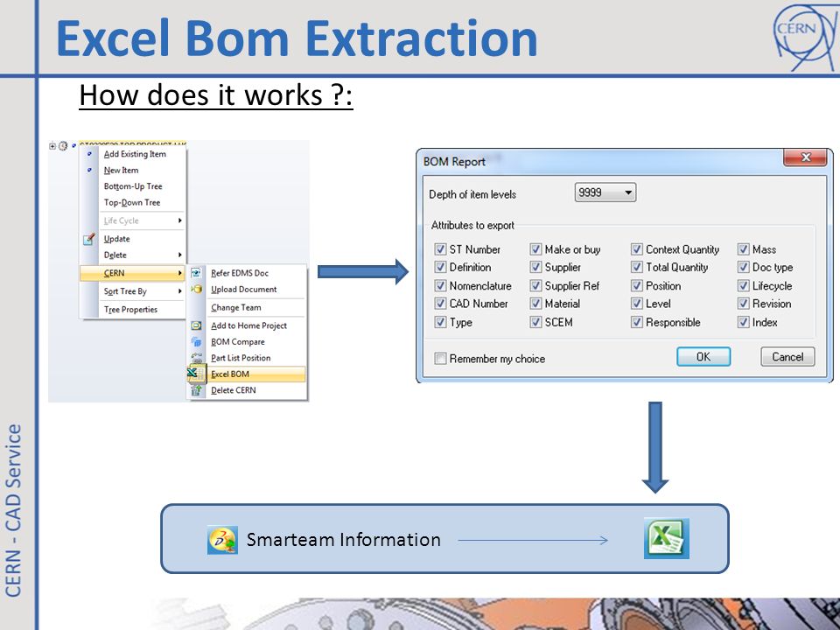The image size is (840, 630).
Task: Click the Part List Position icon
Action: (x=197, y=357)
